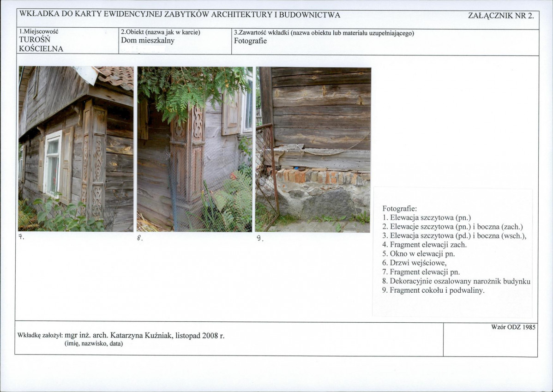
Task: Click list entry 5. Okno w elewacji pn.
Action: [419, 253]
